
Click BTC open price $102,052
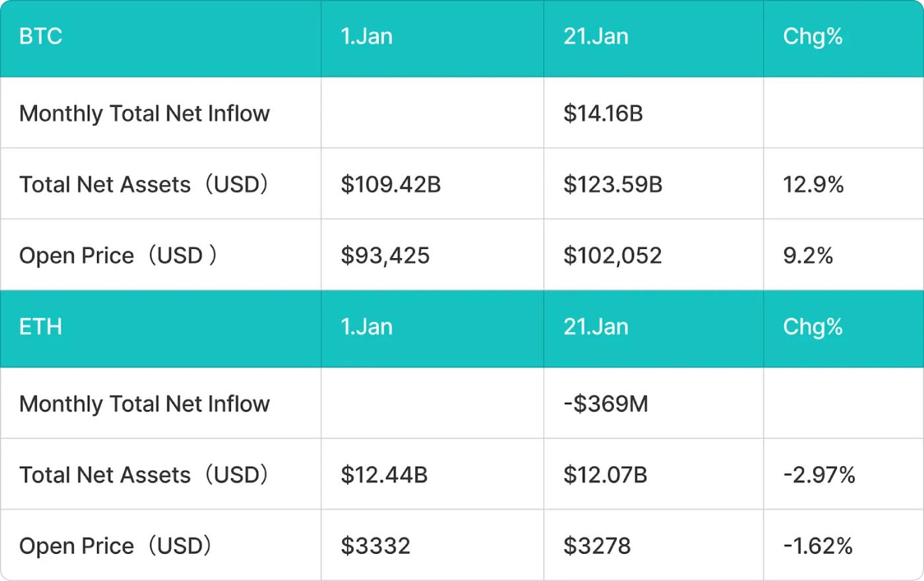click(612, 256)
